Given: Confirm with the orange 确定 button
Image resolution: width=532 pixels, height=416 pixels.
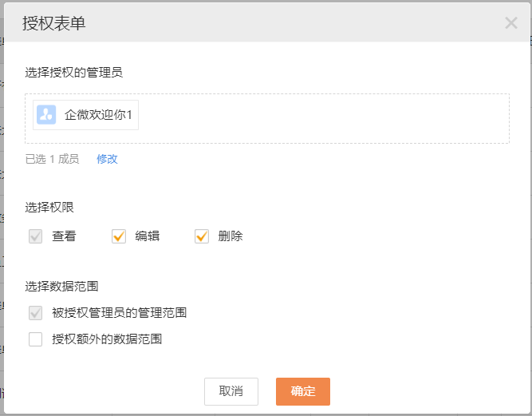Looking at the screenshot, I should tap(303, 391).
